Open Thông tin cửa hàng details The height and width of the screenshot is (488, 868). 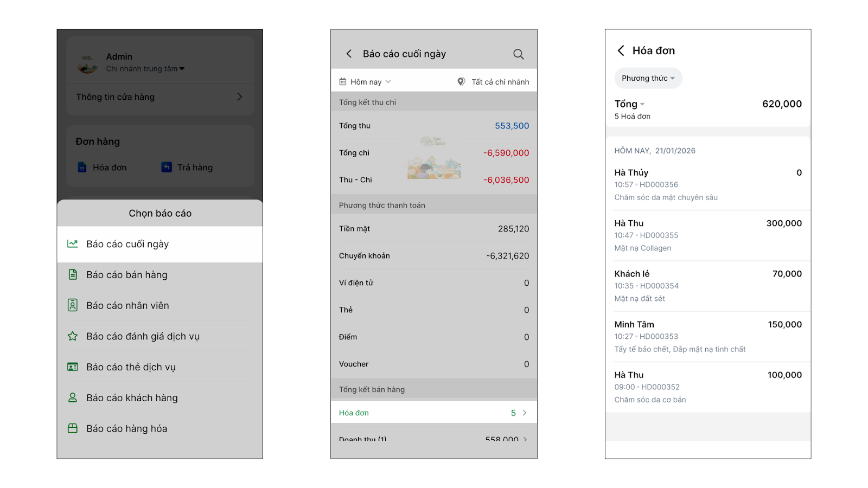(159, 97)
